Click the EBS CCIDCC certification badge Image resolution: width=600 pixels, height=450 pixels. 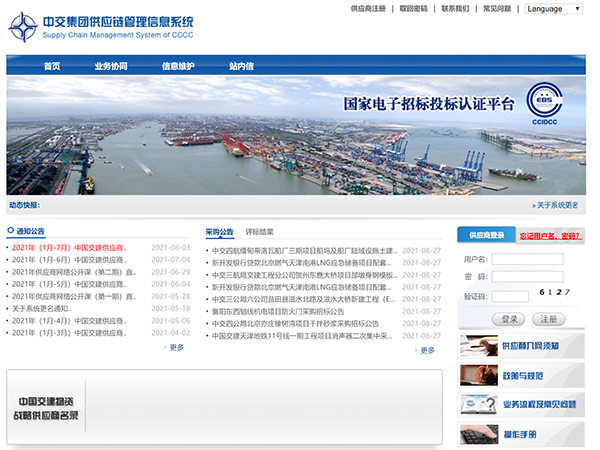coord(545,102)
